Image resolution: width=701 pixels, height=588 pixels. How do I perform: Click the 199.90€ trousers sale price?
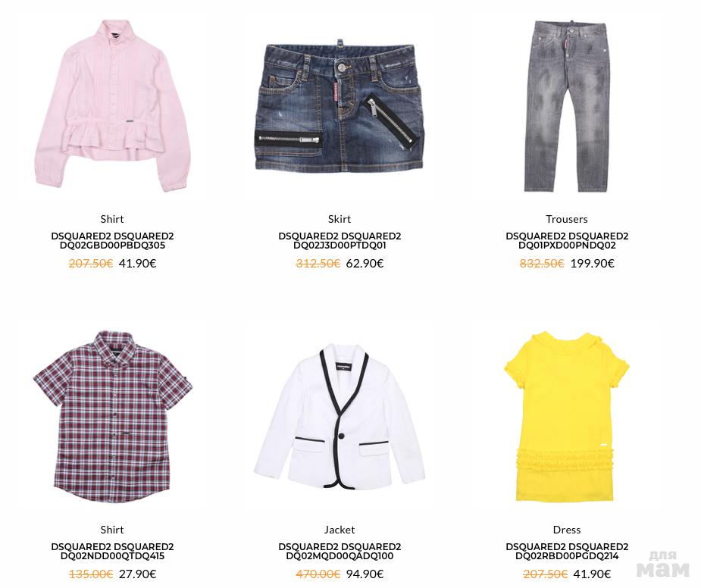[593, 264]
